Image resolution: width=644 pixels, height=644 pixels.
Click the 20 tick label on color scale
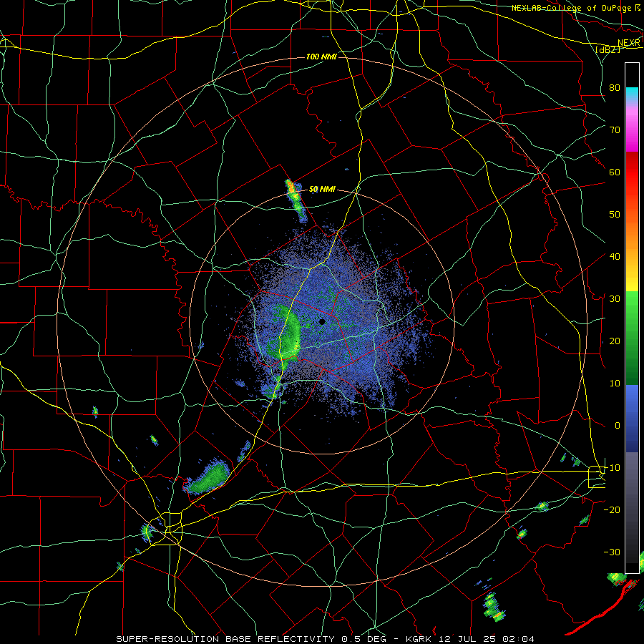tap(615, 341)
